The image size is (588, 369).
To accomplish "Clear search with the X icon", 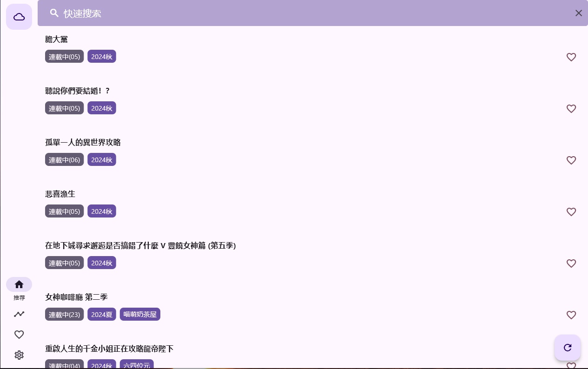I will [x=578, y=13].
